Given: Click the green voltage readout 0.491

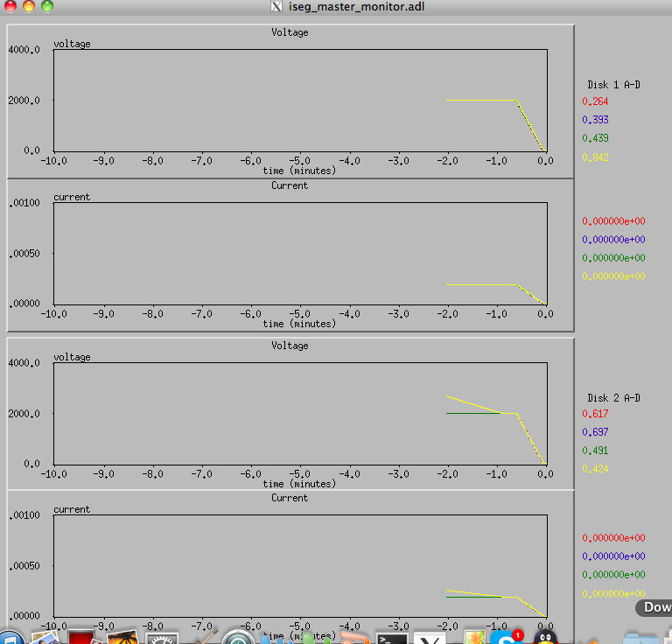Looking at the screenshot, I should (595, 451).
